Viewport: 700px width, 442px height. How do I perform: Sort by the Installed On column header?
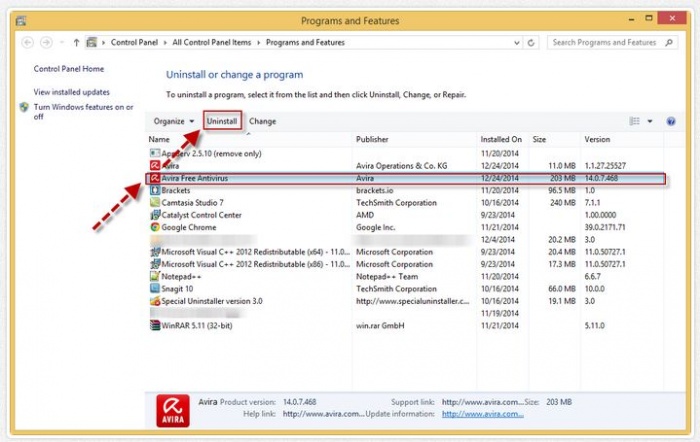coord(503,139)
